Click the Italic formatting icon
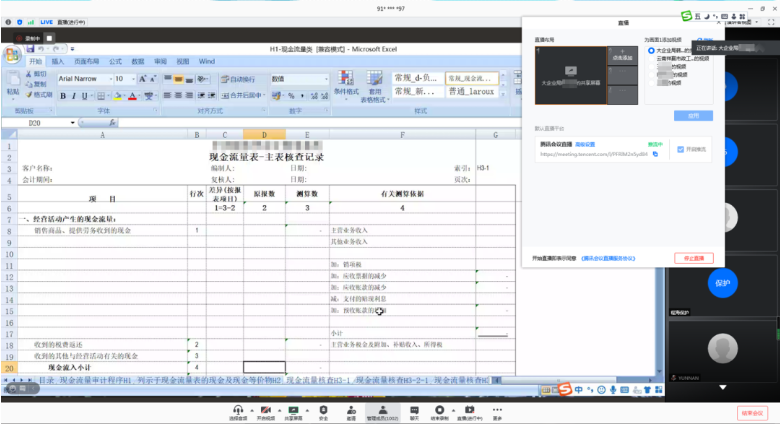Image resolution: width=780 pixels, height=424 pixels. point(74,97)
